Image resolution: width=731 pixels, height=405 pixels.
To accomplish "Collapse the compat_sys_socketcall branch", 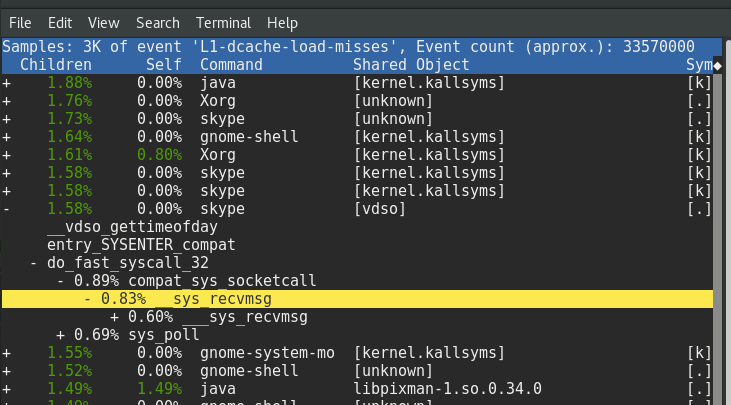I will [61, 280].
